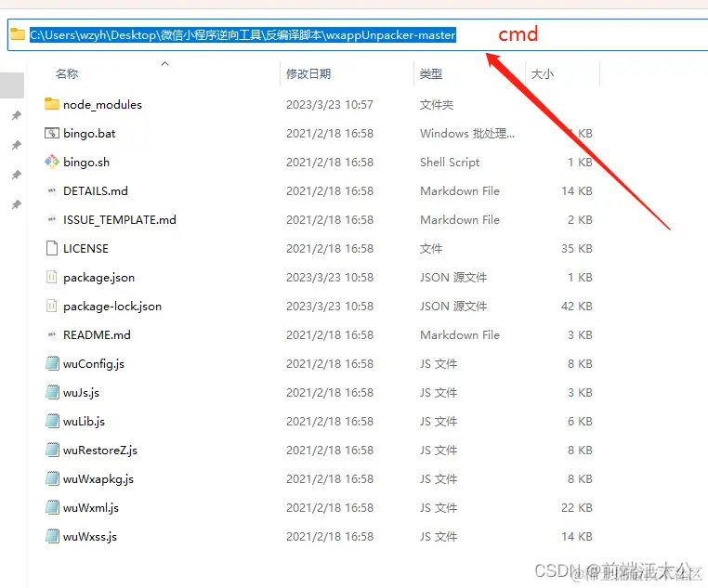The height and width of the screenshot is (588, 708).
Task: Click the second pin icon in sidebar
Action: click(16, 145)
